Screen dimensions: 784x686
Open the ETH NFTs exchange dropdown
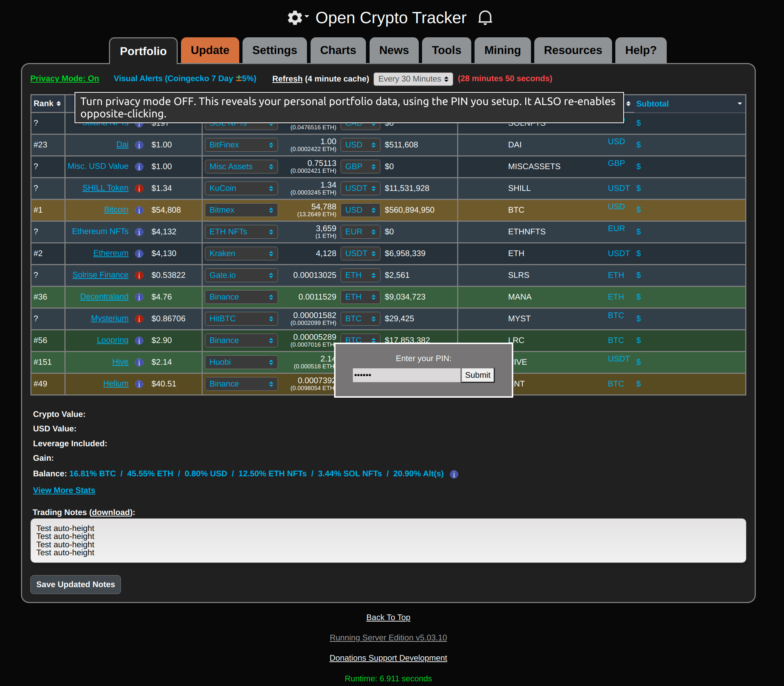241,231
